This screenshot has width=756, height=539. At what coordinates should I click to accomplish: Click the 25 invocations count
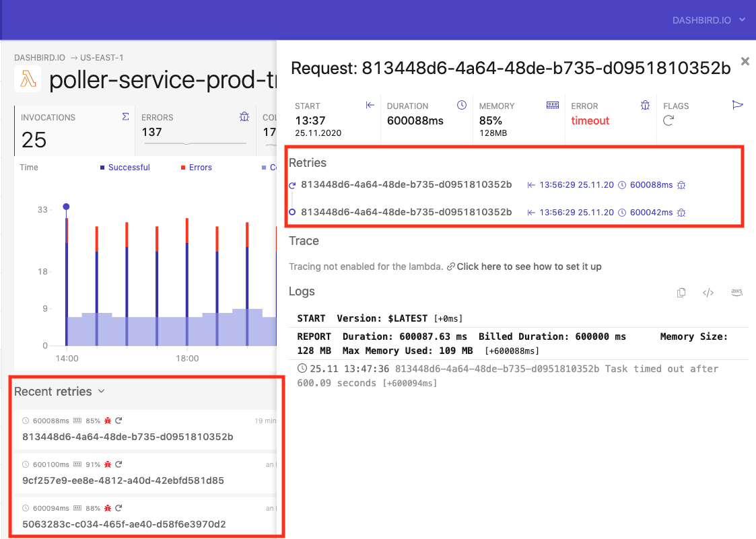34,140
